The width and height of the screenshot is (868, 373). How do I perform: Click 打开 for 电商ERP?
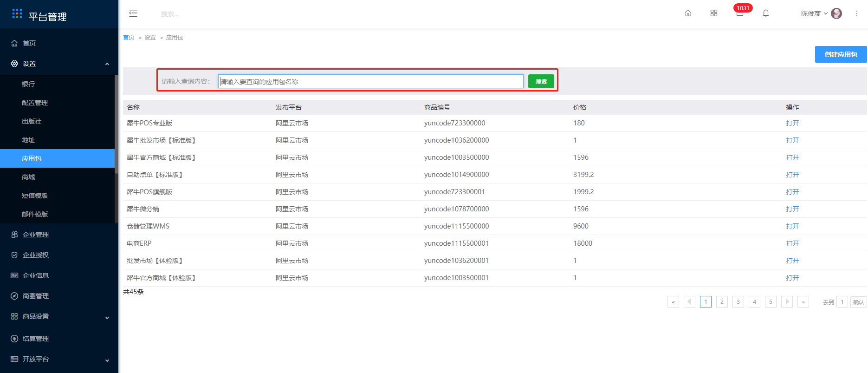tap(792, 243)
